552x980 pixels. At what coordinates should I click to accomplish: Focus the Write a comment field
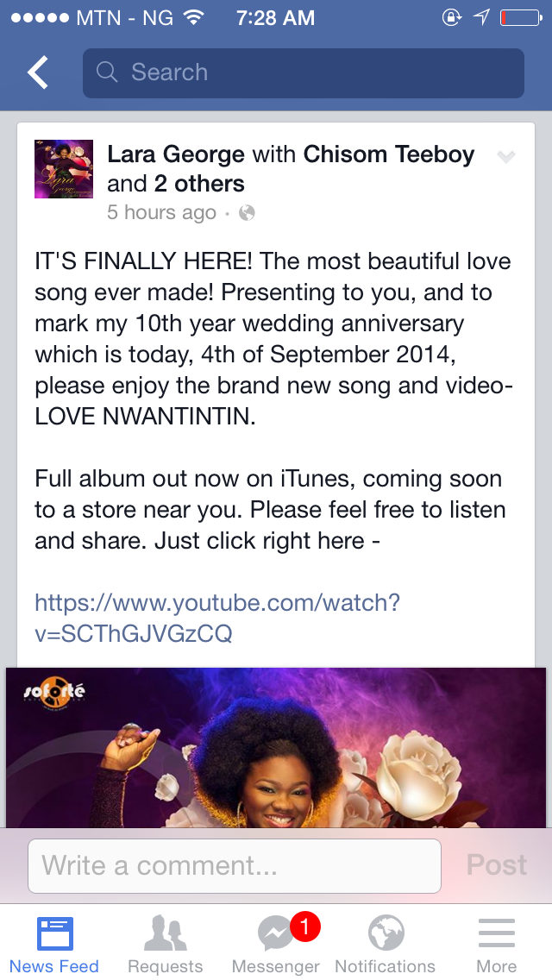(x=235, y=865)
